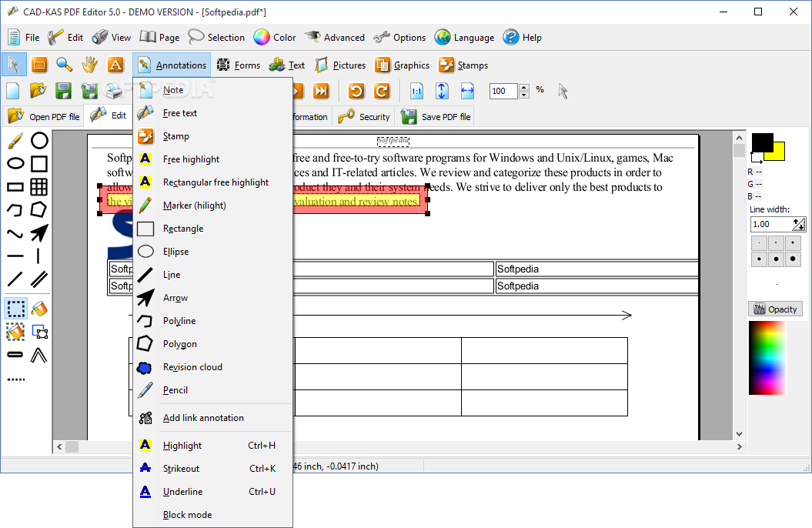
Task: Click the fit page height icon
Action: coord(442,91)
